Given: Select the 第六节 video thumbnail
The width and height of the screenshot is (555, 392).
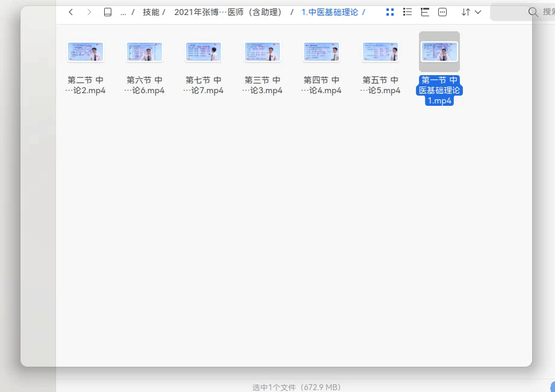Looking at the screenshot, I should [144, 52].
